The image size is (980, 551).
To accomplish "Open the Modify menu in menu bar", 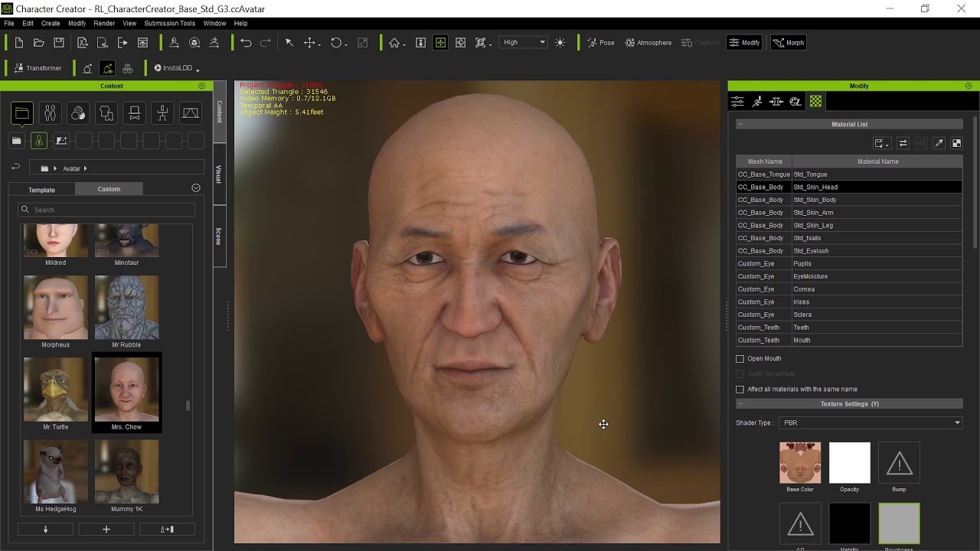I will pyautogui.click(x=77, y=24).
